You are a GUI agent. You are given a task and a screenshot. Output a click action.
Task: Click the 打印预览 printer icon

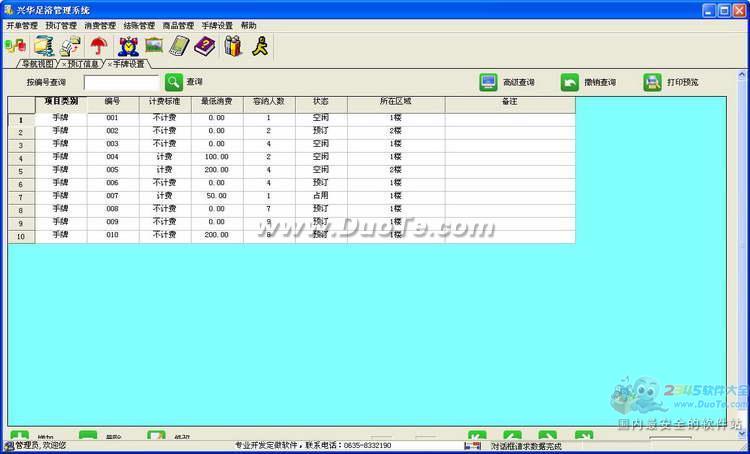[652, 82]
